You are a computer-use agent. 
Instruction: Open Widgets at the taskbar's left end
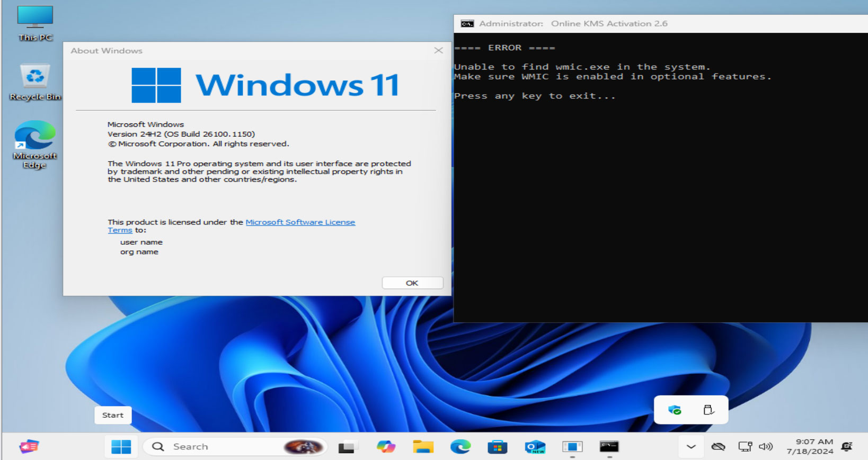[x=29, y=447]
